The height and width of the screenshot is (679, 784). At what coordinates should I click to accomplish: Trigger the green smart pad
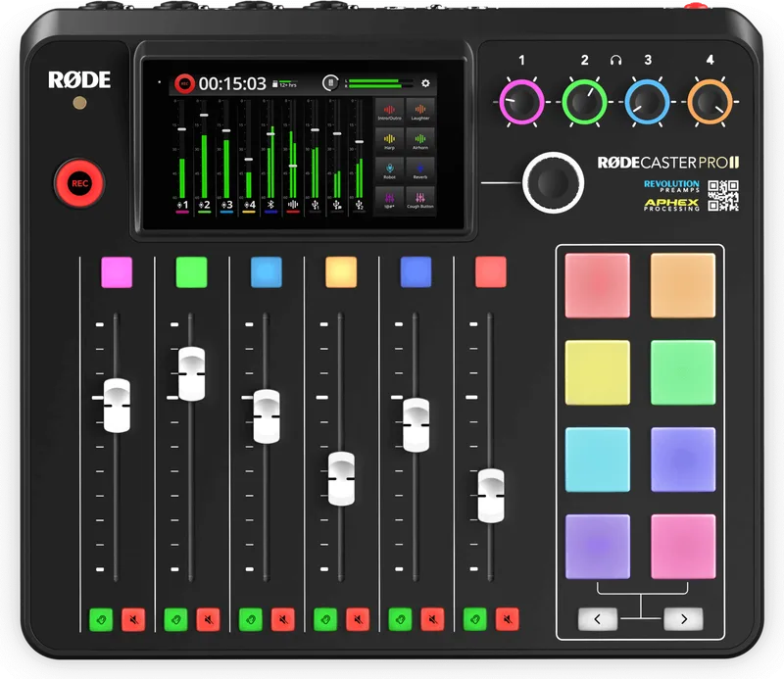pyautogui.click(x=683, y=372)
